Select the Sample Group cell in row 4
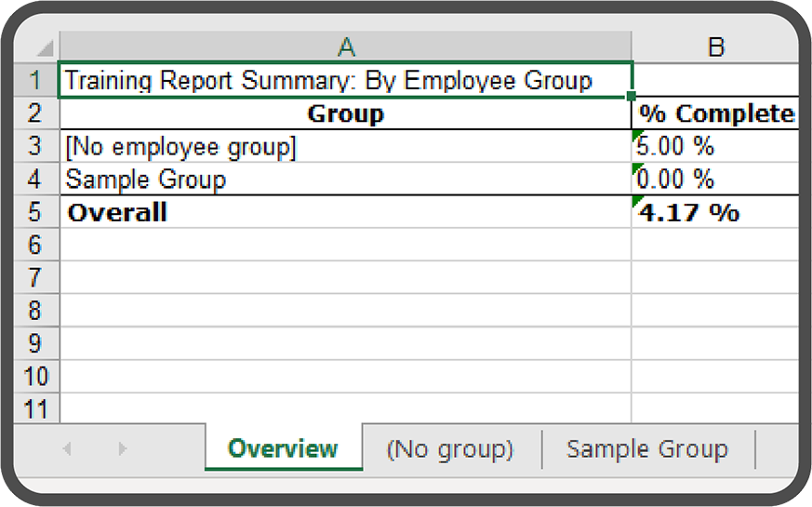Viewport: 812px width, 507px height. [x=346, y=180]
